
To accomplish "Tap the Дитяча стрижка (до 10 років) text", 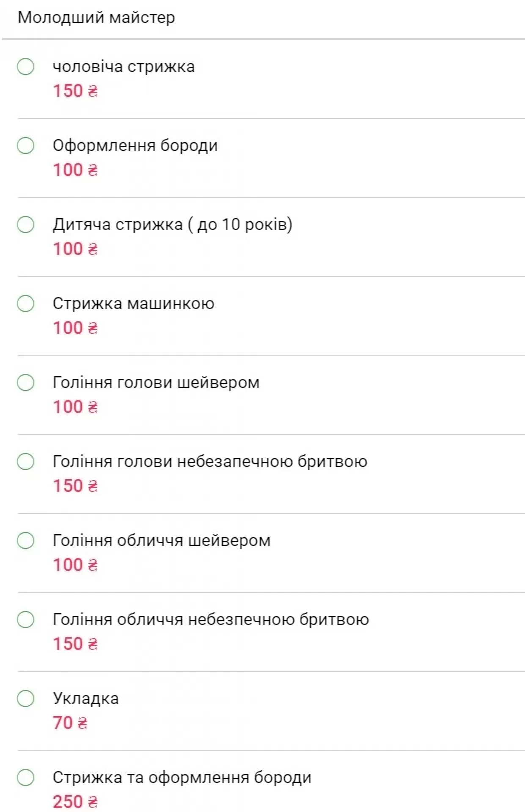I will [x=172, y=225].
